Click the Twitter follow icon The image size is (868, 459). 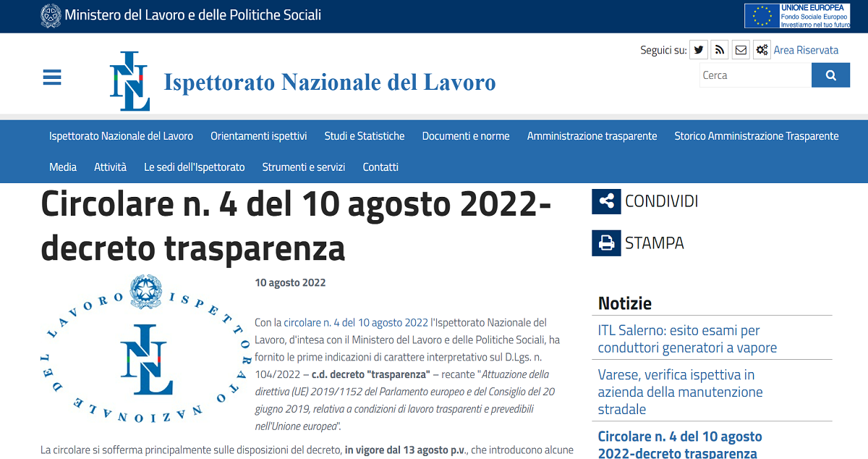699,50
